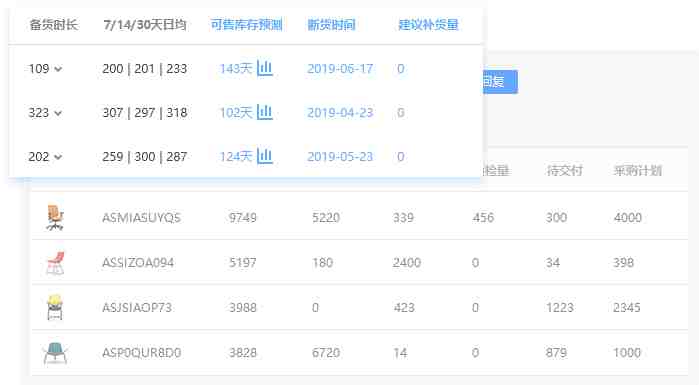This screenshot has width=699, height=385.
Task: Click the 备货时长 column header
Action: click(53, 25)
